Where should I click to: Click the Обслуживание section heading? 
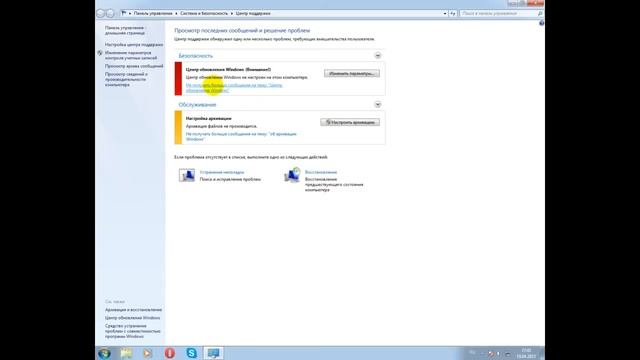(197, 104)
